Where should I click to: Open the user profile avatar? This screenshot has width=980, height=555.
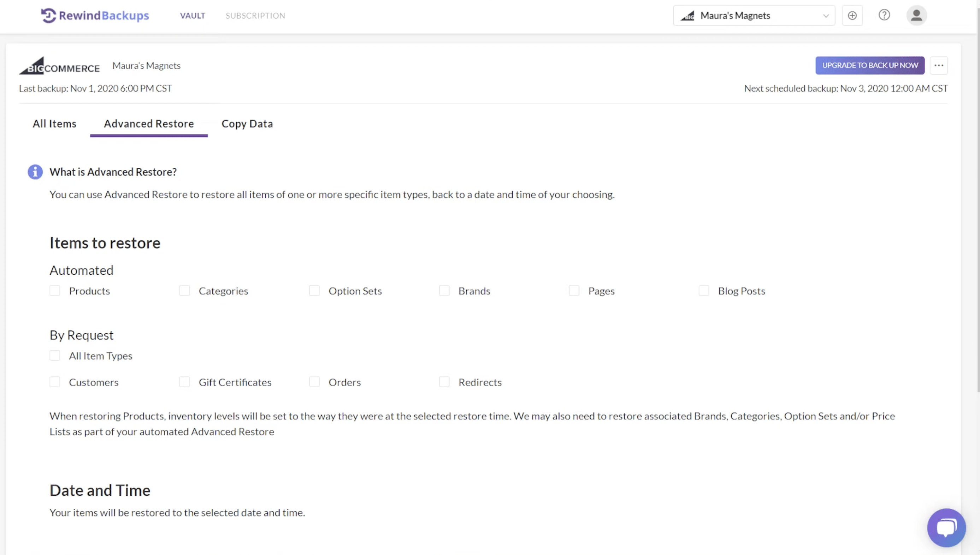click(x=916, y=16)
